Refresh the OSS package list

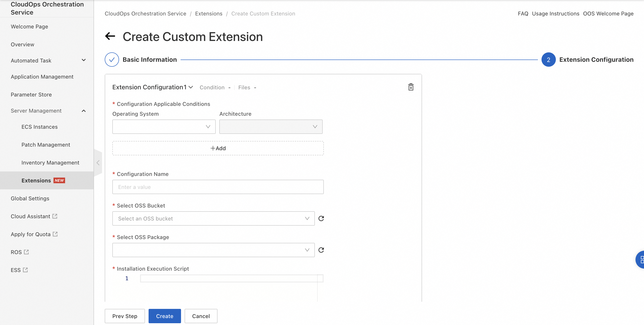pos(321,250)
